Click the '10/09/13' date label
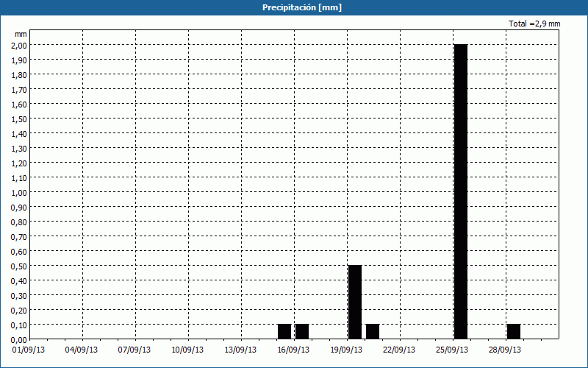588x368 pixels. point(187,350)
